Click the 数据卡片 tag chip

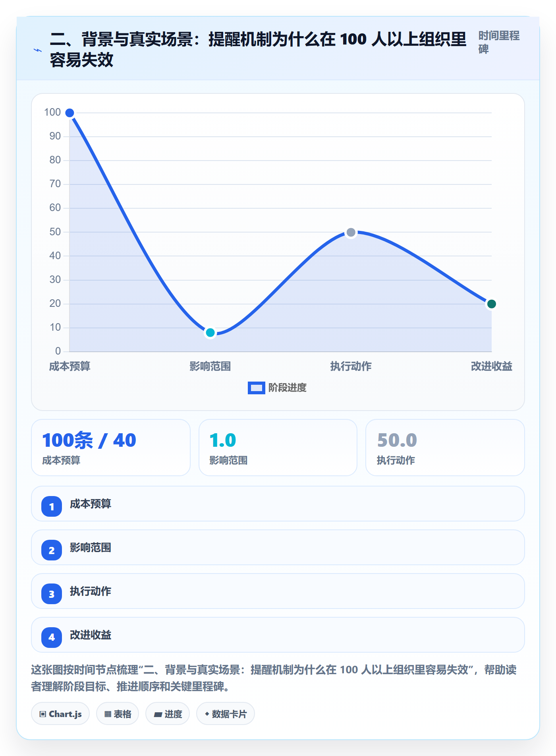(226, 714)
